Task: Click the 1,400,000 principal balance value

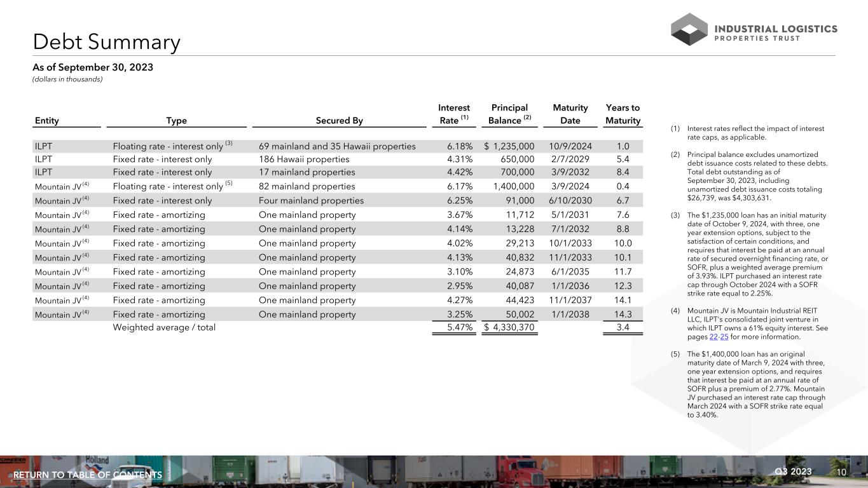Action: click(513, 186)
